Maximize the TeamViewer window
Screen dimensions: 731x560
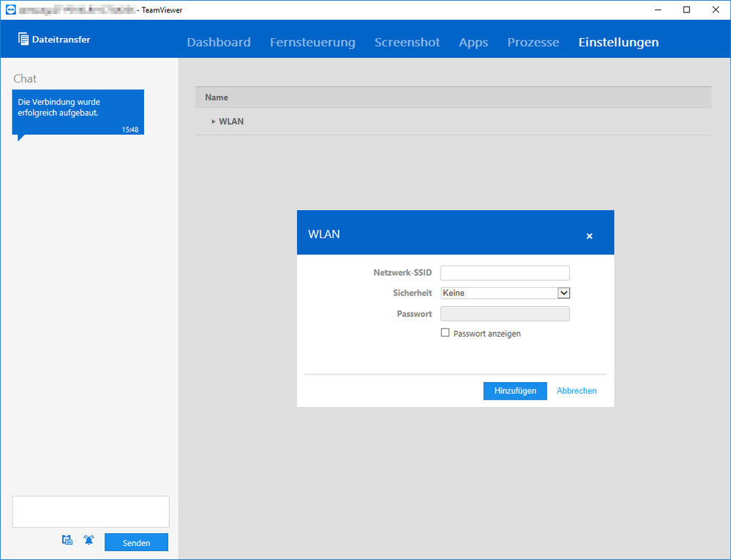pyautogui.click(x=686, y=10)
